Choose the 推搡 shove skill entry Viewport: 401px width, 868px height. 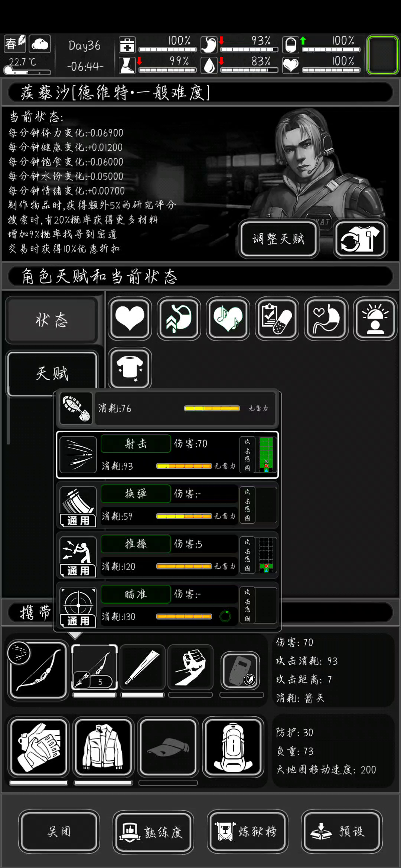click(167, 555)
